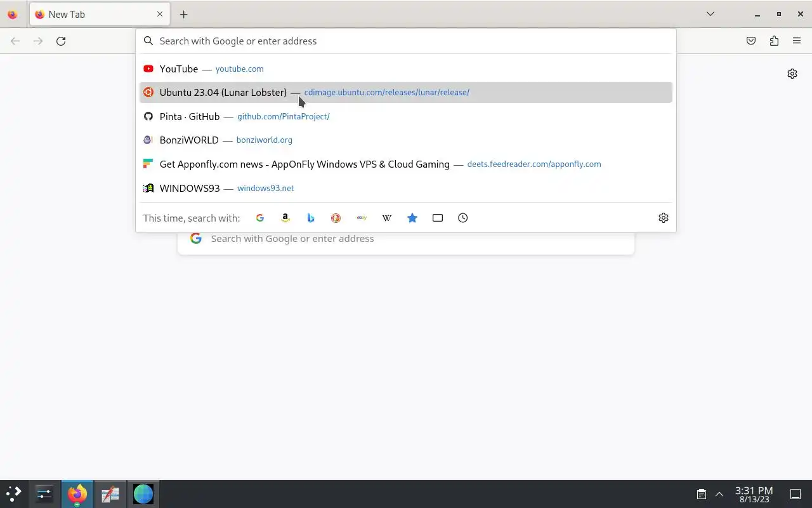
Task: Reload the current page
Action: (x=61, y=41)
